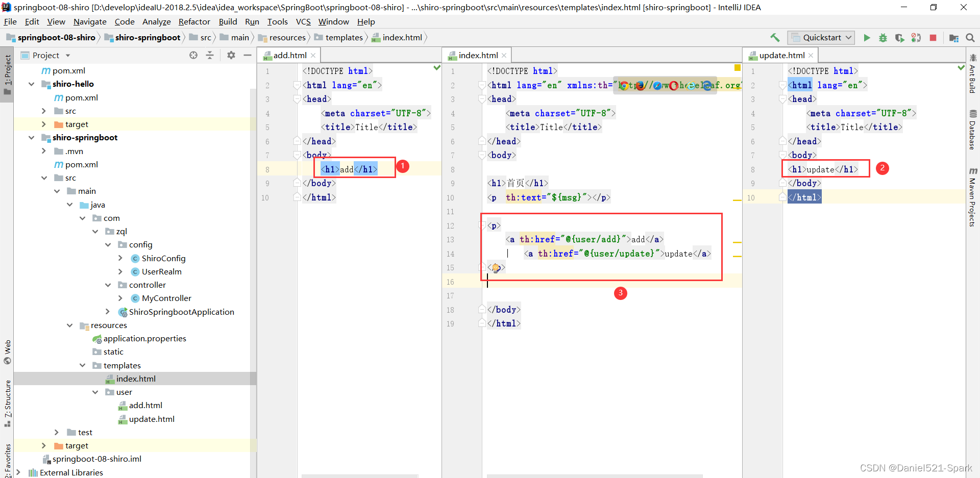
Task: Open the Refactor menu
Action: click(x=194, y=21)
